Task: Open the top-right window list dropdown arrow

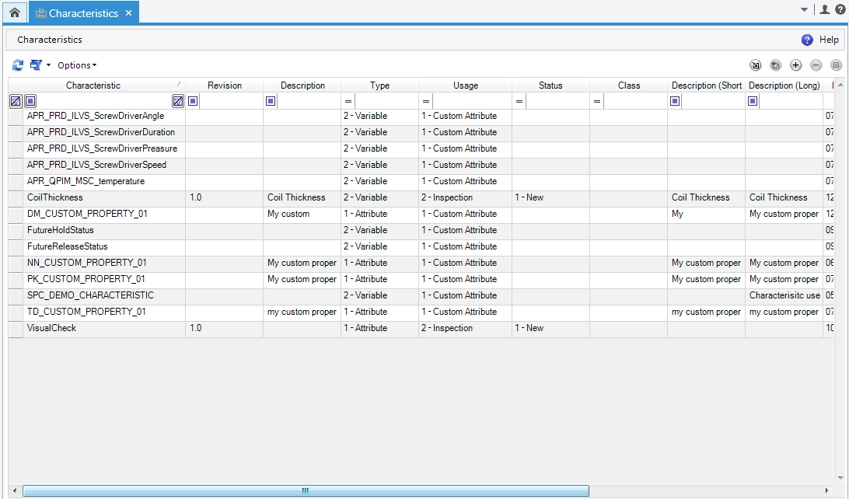Action: 805,10
